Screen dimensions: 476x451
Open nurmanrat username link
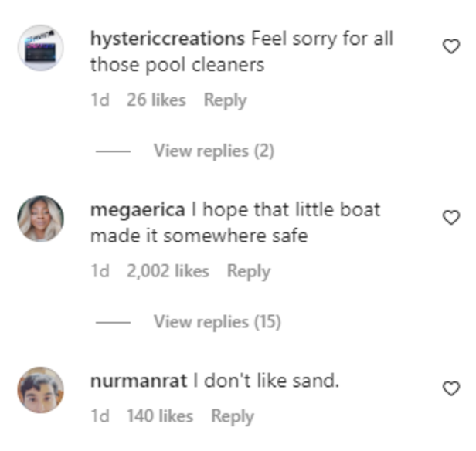(138, 380)
